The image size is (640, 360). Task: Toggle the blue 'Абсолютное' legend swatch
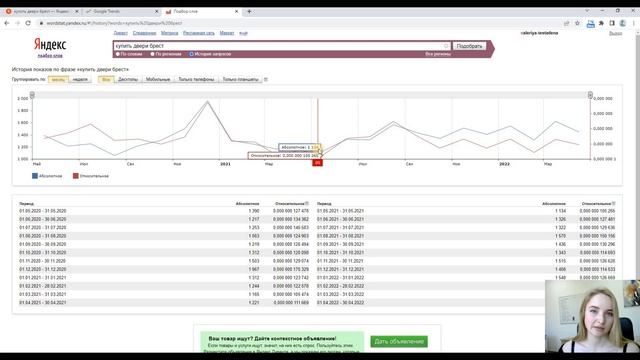click(x=35, y=176)
